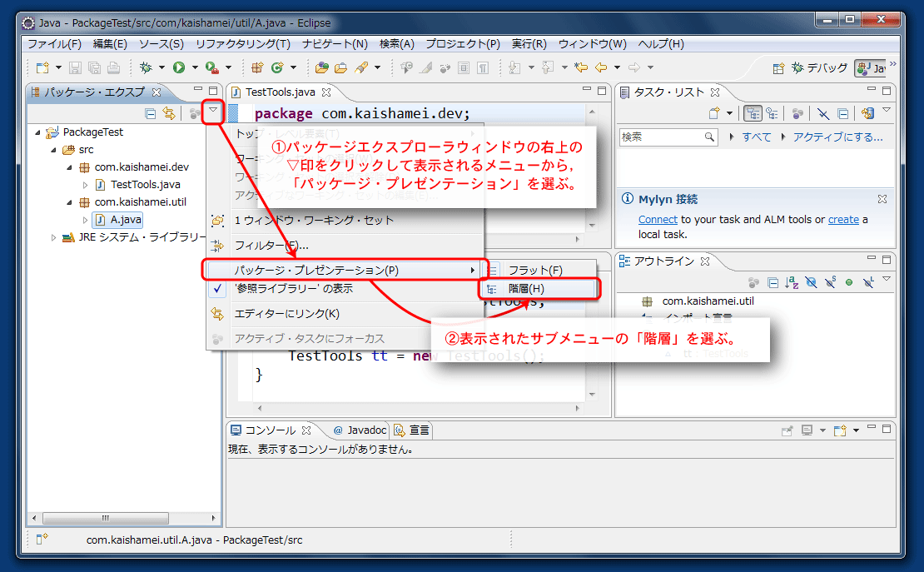Collapse com.kaishamei.dev package node
Image resolution: width=924 pixels, height=572 pixels.
click(x=70, y=167)
